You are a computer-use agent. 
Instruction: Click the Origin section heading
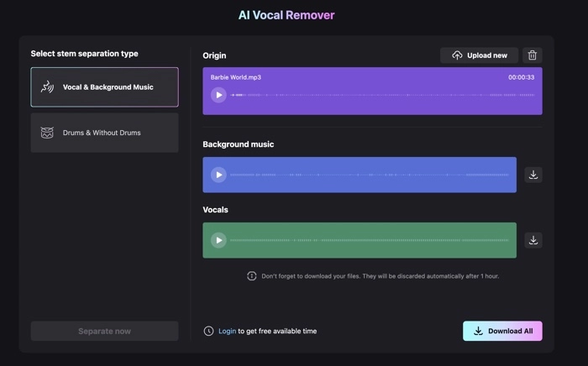[214, 55]
